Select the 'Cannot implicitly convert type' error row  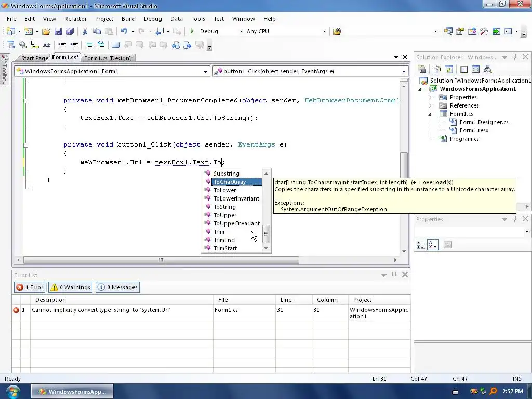211,313
